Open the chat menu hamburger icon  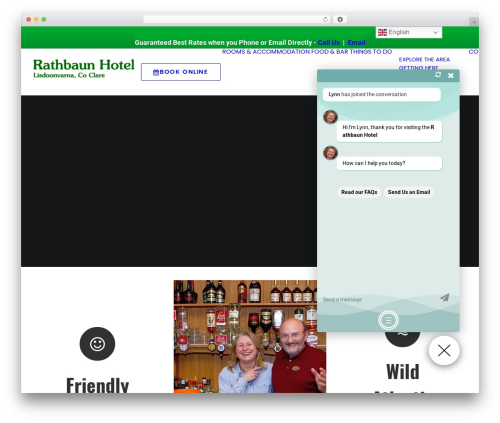click(x=388, y=321)
